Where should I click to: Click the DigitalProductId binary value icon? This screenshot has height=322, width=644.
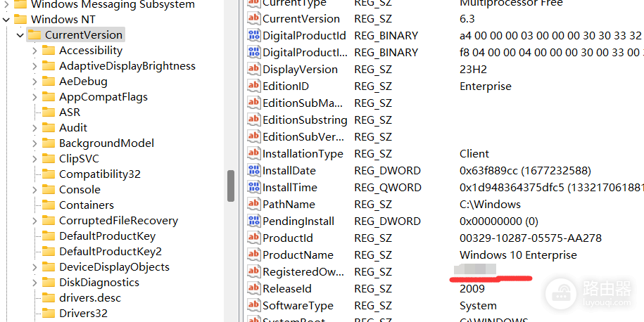tap(253, 35)
